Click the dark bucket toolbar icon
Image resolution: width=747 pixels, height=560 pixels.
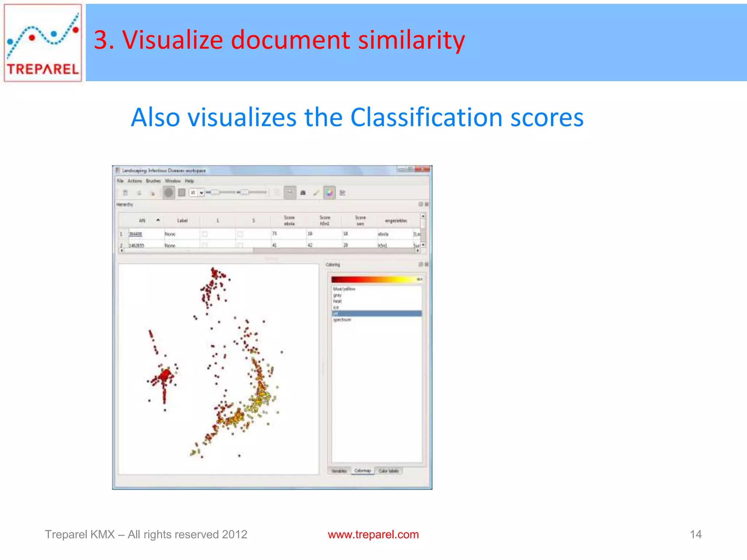[x=303, y=193]
